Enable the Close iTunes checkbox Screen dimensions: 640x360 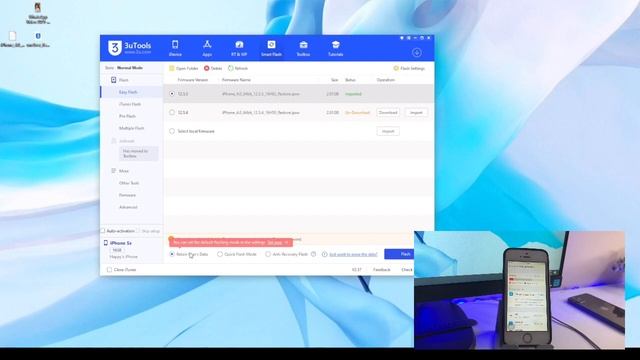point(109,270)
